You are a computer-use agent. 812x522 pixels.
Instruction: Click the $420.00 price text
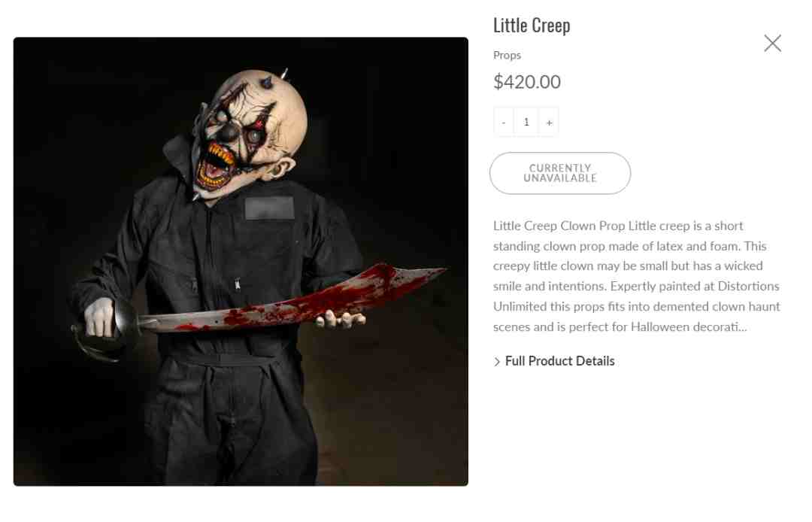coord(526,82)
